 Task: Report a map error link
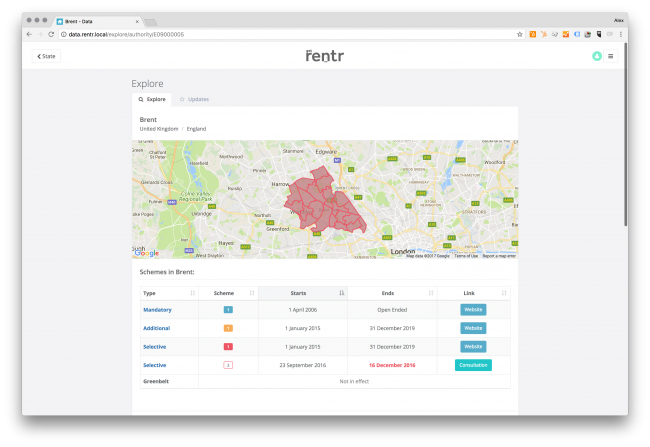tap(499, 256)
